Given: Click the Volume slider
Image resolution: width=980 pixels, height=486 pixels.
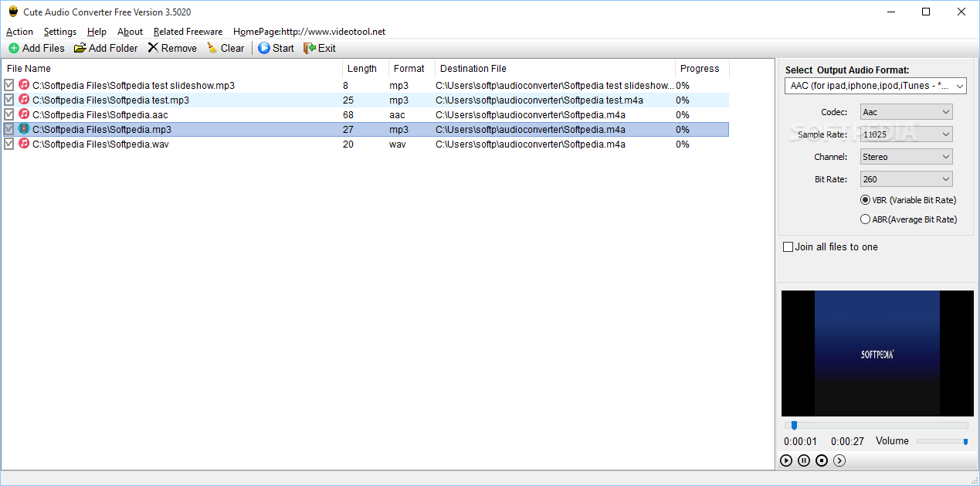Looking at the screenshot, I should (942, 441).
